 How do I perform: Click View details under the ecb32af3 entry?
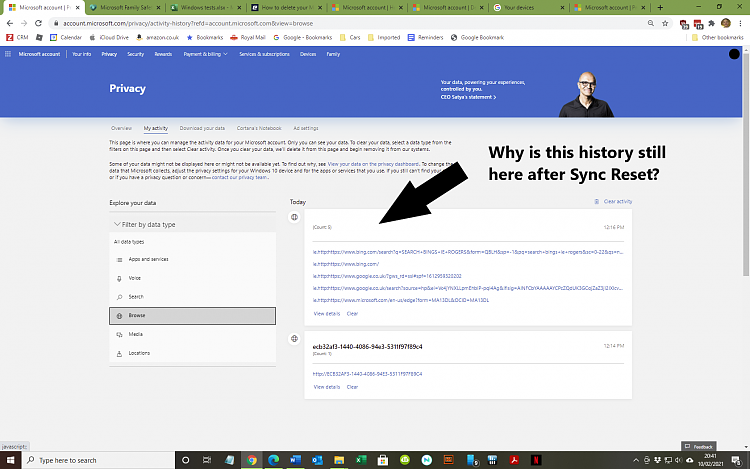click(327, 387)
